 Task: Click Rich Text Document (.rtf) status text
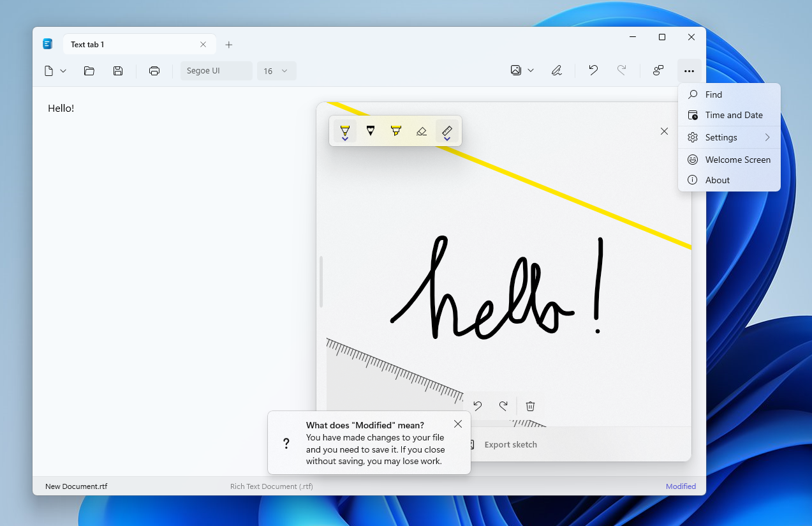pyautogui.click(x=272, y=486)
